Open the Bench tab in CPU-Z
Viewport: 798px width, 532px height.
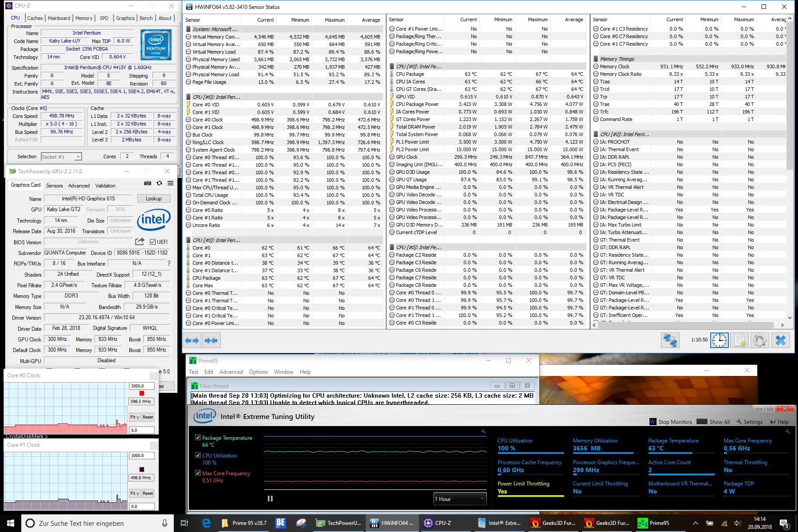(x=146, y=18)
